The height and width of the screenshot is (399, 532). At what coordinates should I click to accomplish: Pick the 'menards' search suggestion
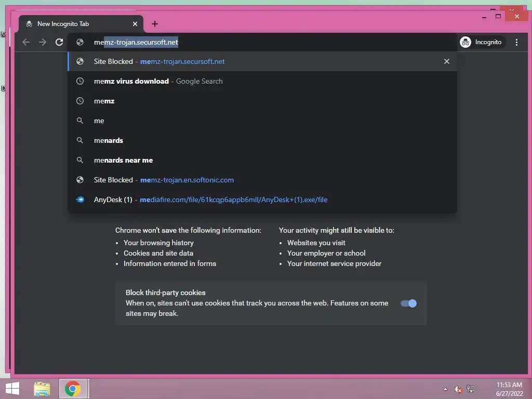[x=262, y=140]
